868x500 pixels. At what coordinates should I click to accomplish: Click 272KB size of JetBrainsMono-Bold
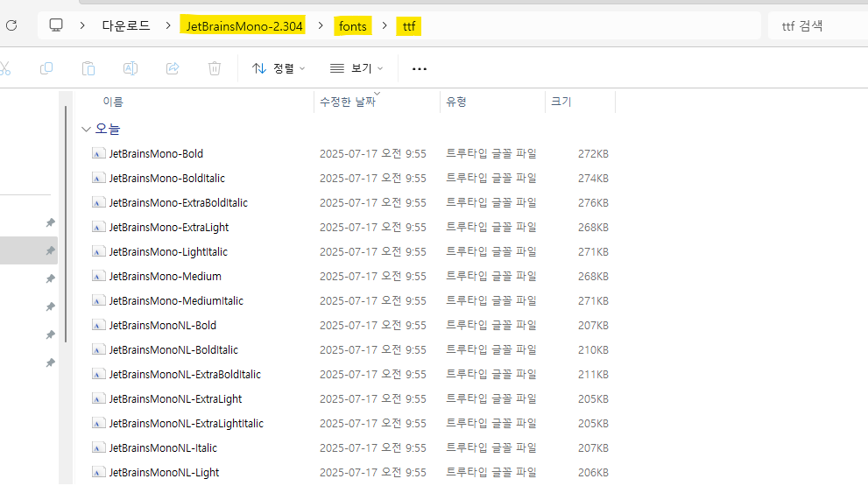click(x=593, y=153)
